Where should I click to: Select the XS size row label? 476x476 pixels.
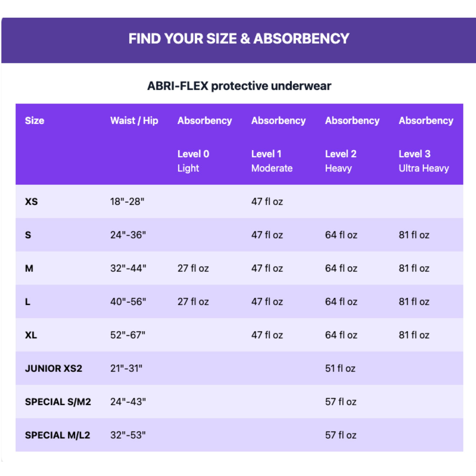pos(31,202)
